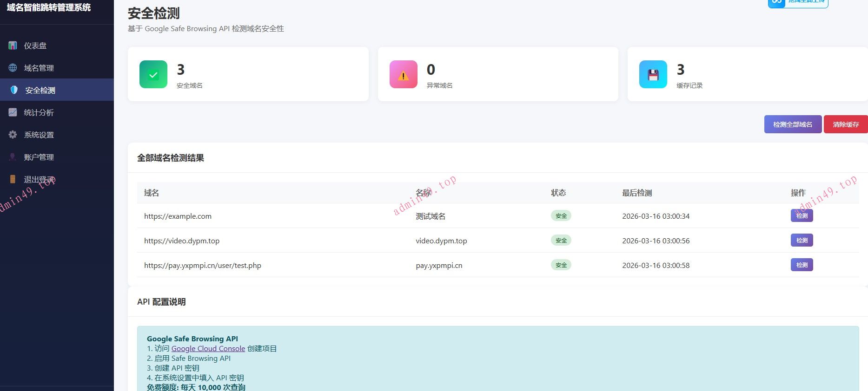The image size is (868, 391).
Task: Click the shield icon for 安全检测
Action: (14, 90)
